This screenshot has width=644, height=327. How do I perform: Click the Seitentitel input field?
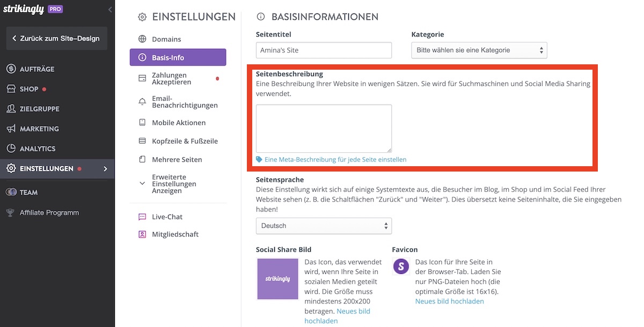pyautogui.click(x=324, y=50)
